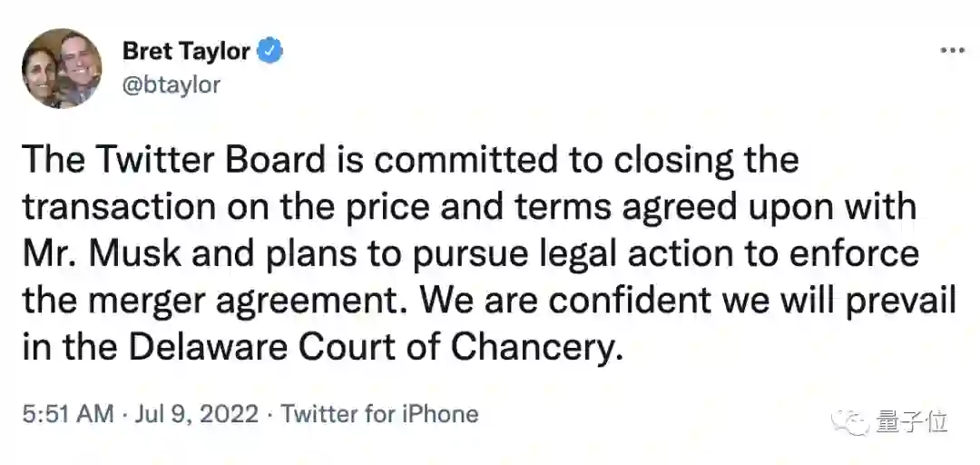Open the three-dot more options menu
980x465 pixels.
[x=952, y=51]
